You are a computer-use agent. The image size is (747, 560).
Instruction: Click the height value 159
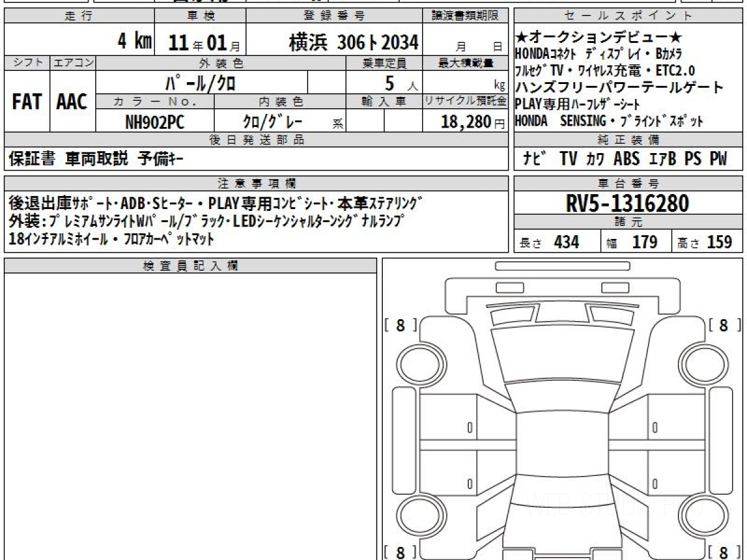click(720, 242)
